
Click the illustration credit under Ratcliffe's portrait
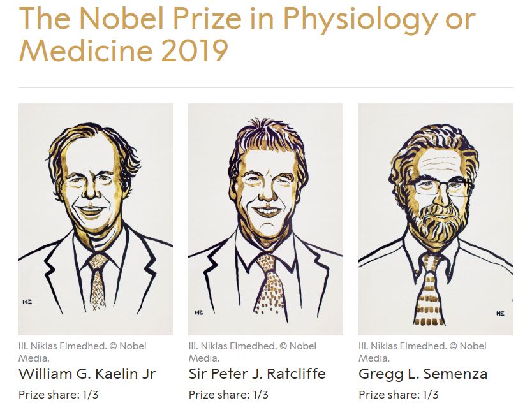252,352
